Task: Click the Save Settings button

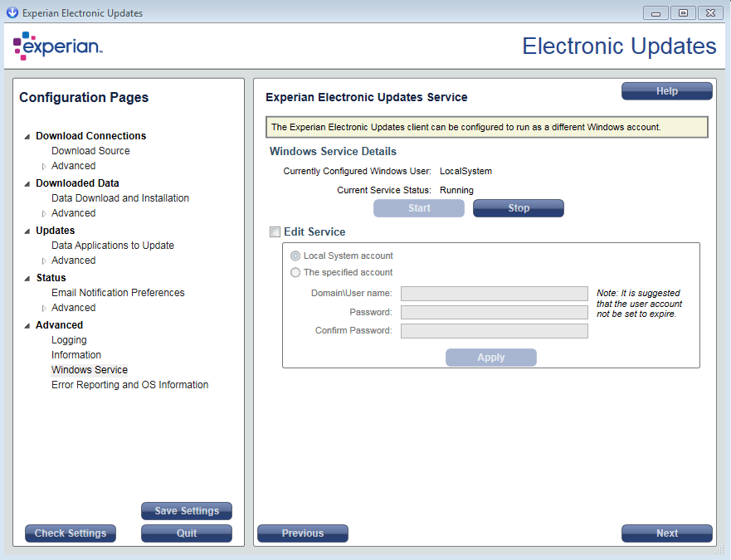Action: pyautogui.click(x=187, y=511)
